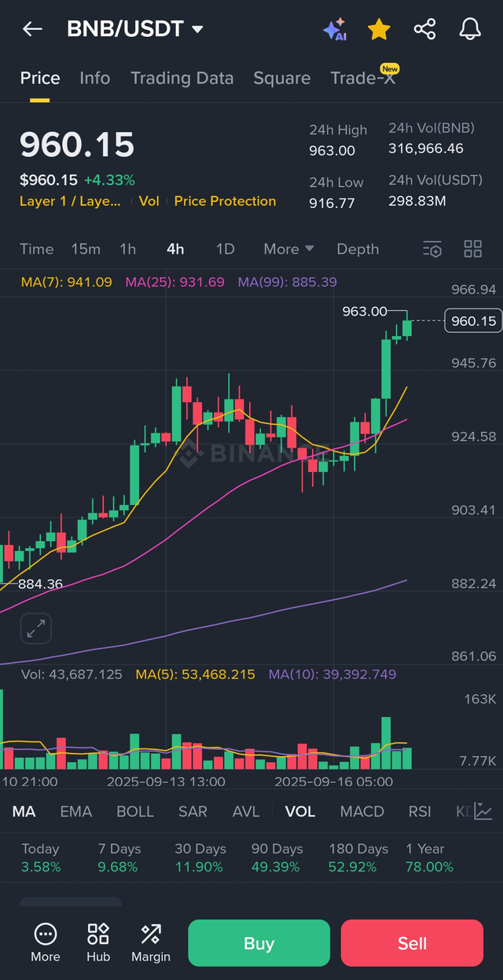Toggle the favorite star icon
The height and width of the screenshot is (980, 503).
(379, 30)
